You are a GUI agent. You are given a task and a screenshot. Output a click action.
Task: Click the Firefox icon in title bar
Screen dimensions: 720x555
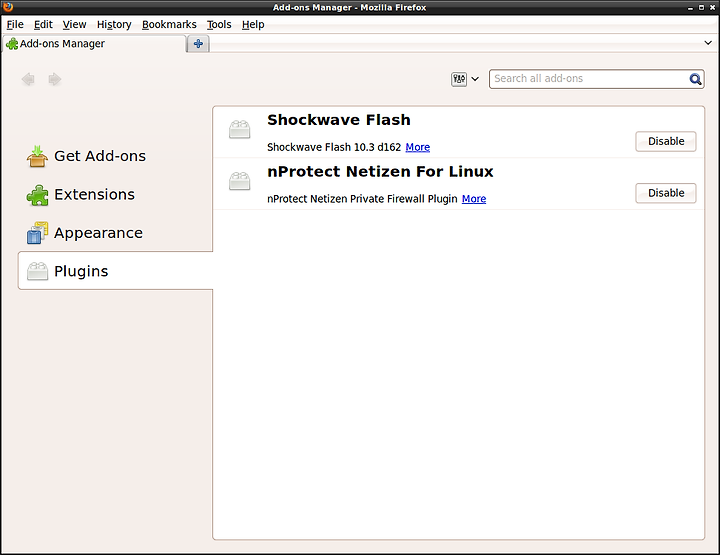pos(7,6)
